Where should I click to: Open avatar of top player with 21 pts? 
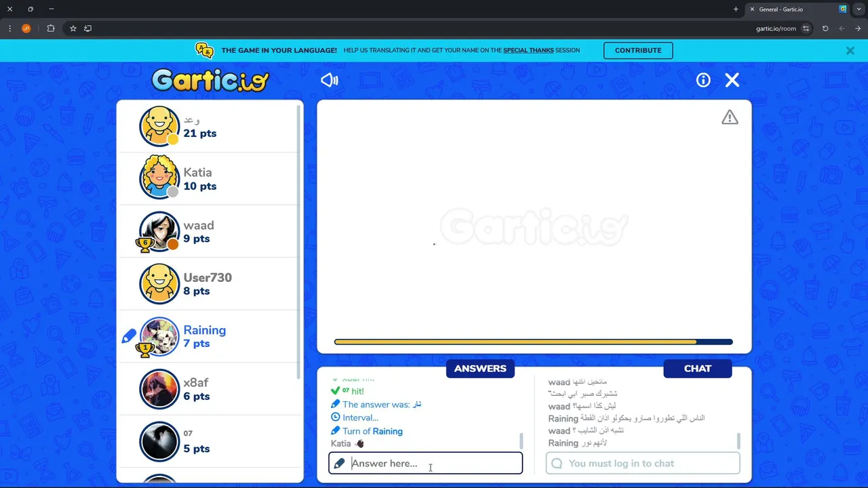tap(159, 126)
